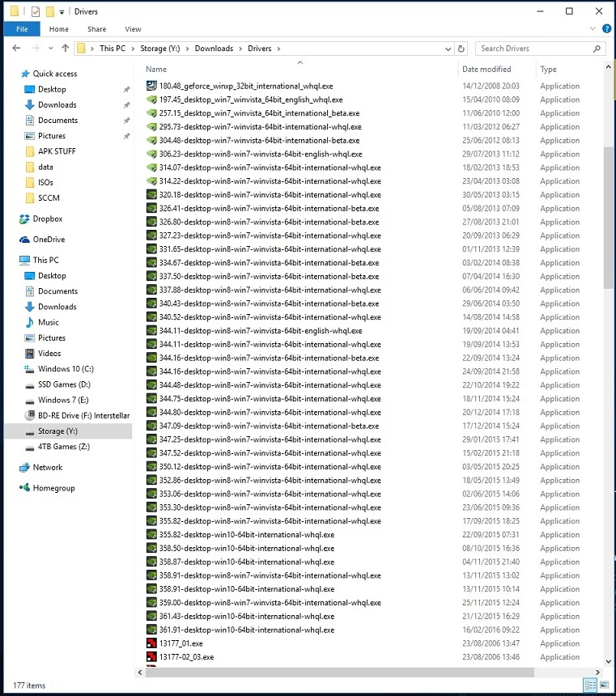Open Explorer help question mark
616x696 pixels.
coord(606,29)
